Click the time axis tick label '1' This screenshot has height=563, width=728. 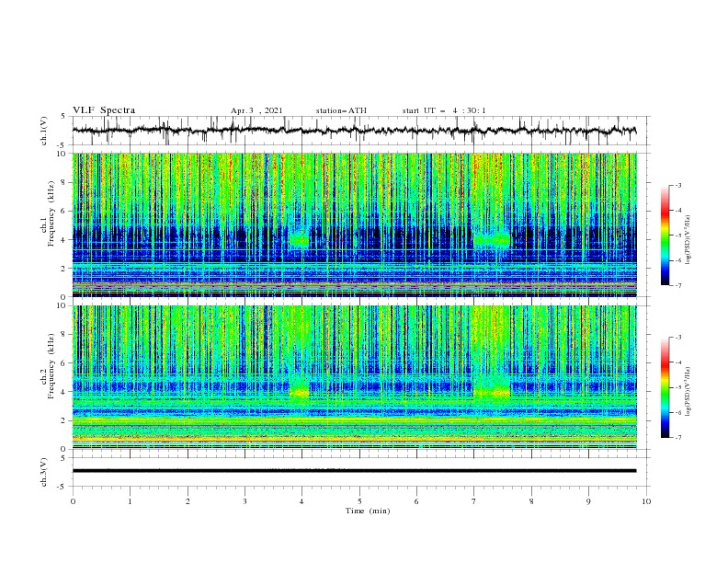pos(130,501)
